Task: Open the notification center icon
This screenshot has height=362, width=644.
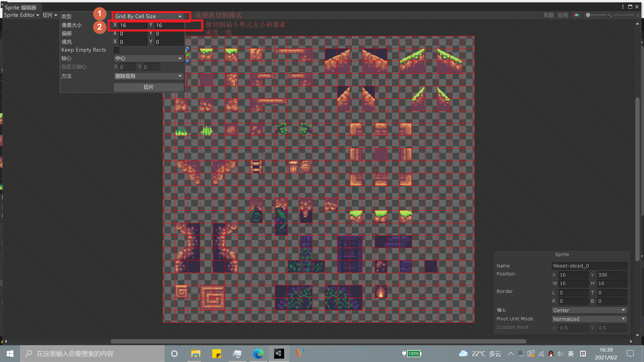Action: (x=630, y=354)
